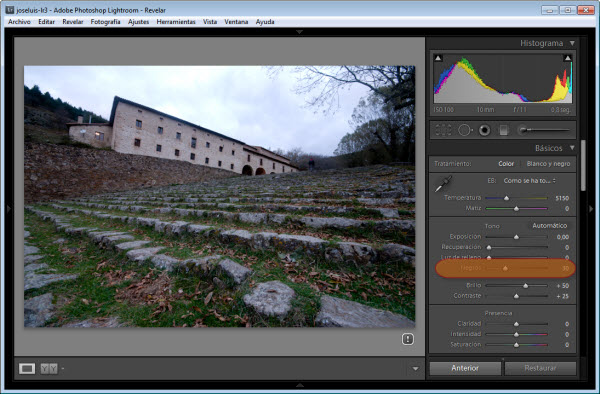Click the f/11 aperture text under the histogram
The width and height of the screenshot is (600, 394).
pyautogui.click(x=520, y=110)
